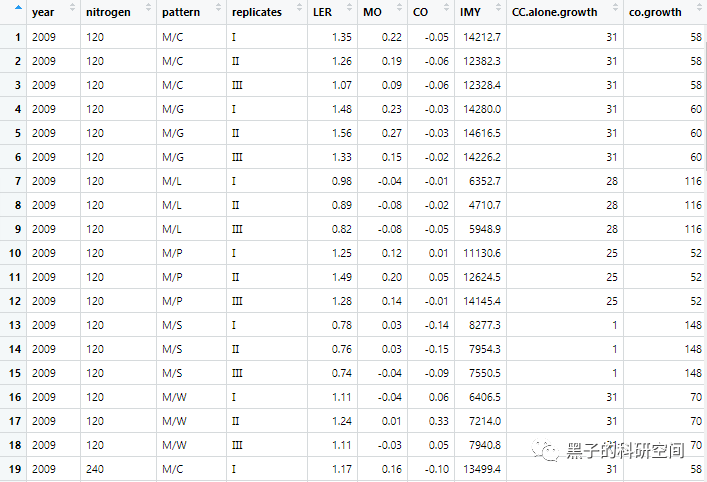Click pattern M/W in row 16
This screenshot has width=707, height=482.
(174, 397)
